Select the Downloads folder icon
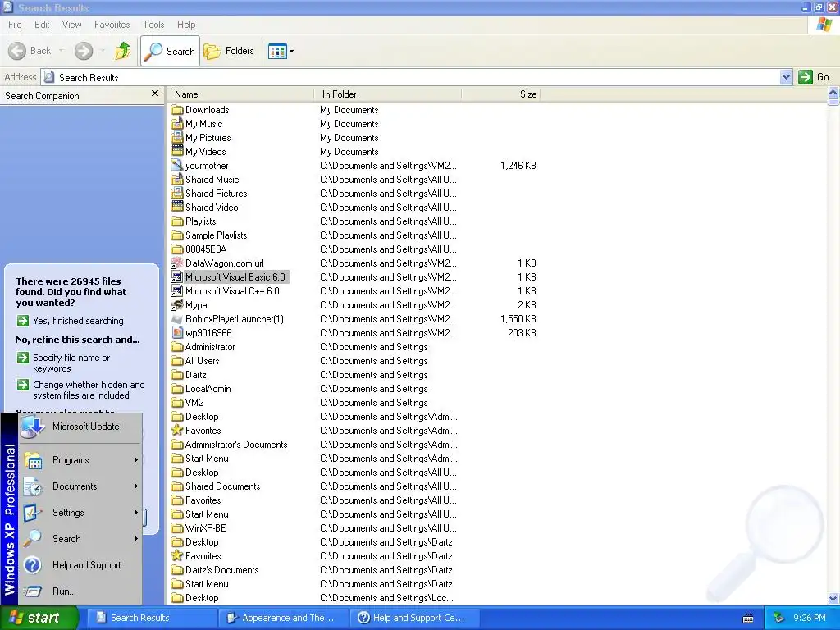This screenshot has height=630, width=840. (x=177, y=110)
